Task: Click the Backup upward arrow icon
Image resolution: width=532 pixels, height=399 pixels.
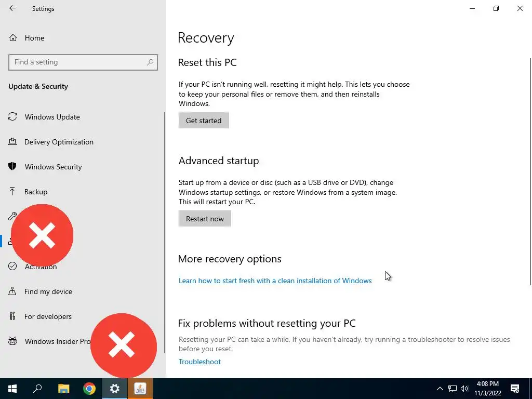Action: tap(12, 191)
